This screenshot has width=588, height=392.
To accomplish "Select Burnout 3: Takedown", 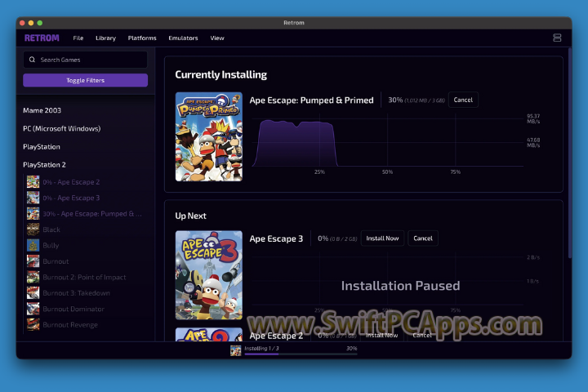I will point(77,293).
